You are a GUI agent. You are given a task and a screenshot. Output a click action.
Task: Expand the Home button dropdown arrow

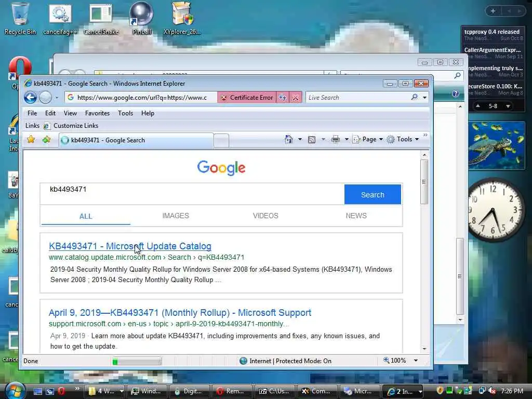(300, 139)
